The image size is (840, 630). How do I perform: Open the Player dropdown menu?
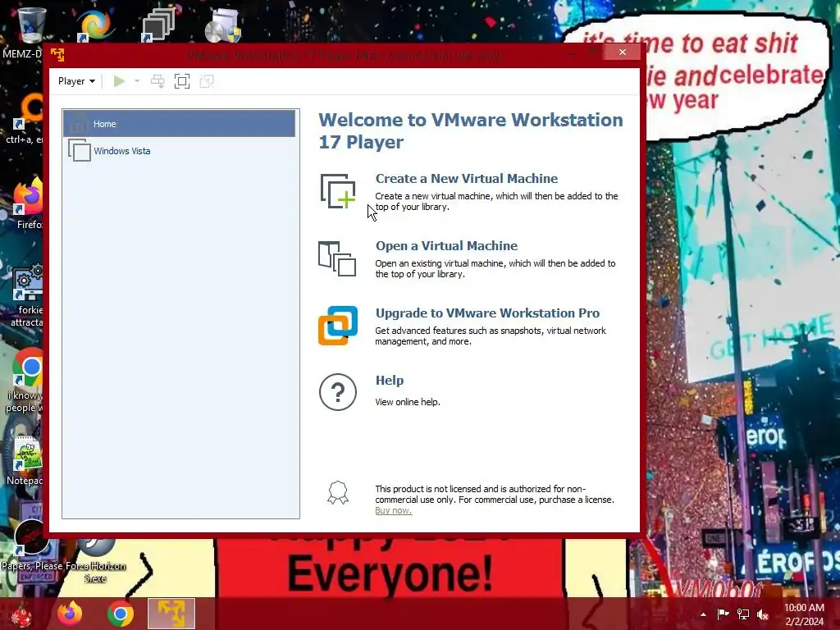(76, 81)
